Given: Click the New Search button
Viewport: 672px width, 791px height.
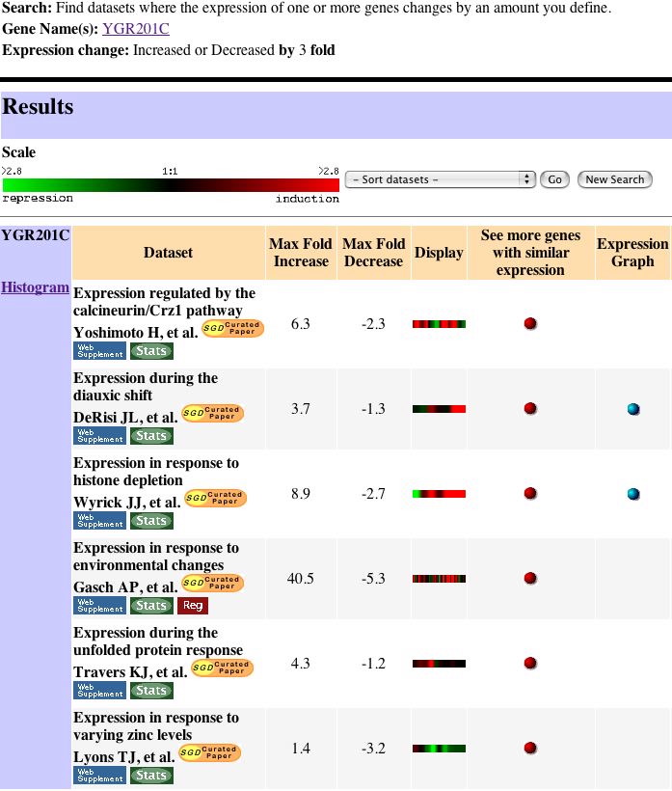Looking at the screenshot, I should click(x=614, y=179).
